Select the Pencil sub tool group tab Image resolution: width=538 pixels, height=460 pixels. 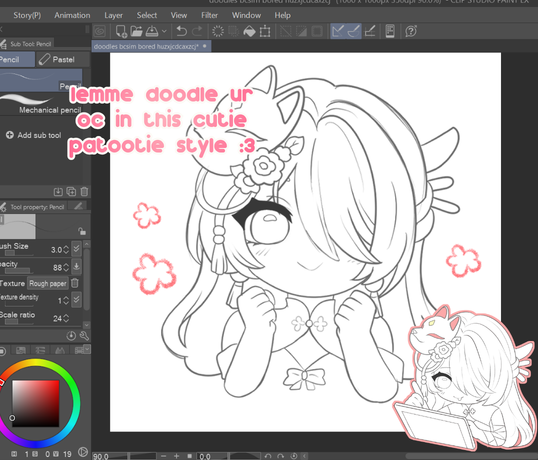click(16, 60)
